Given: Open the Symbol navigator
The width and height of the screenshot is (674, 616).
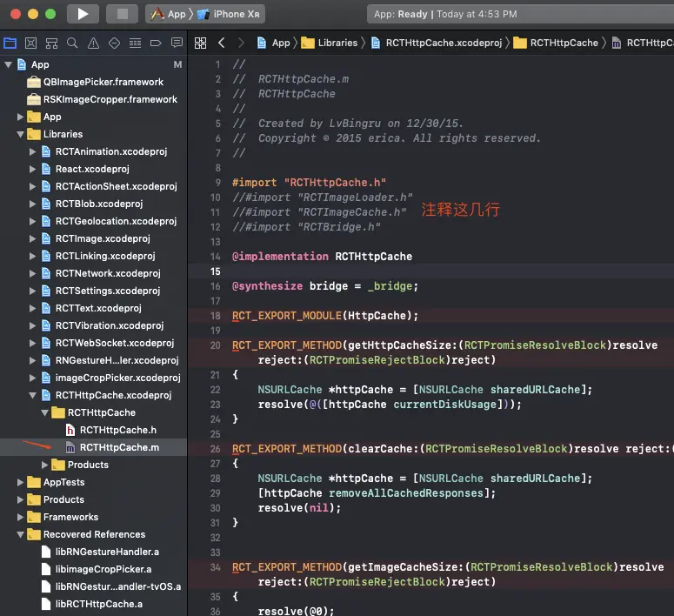Looking at the screenshot, I should 51,43.
